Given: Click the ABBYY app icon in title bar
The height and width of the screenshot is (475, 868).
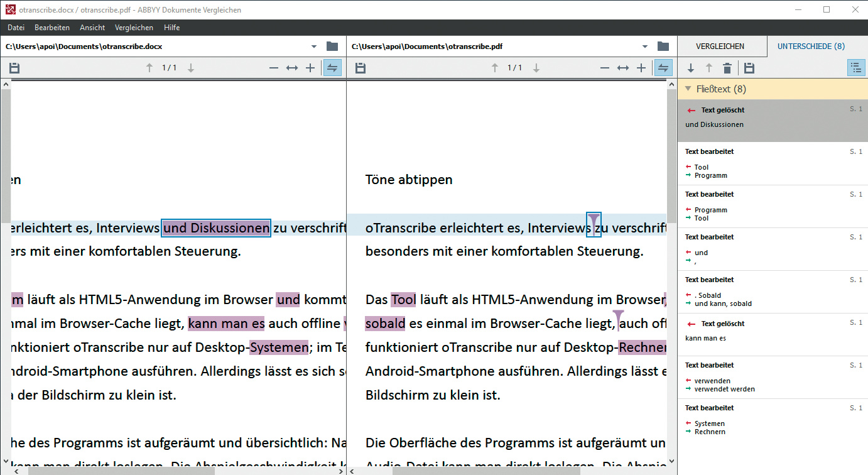Looking at the screenshot, I should (x=10, y=9).
